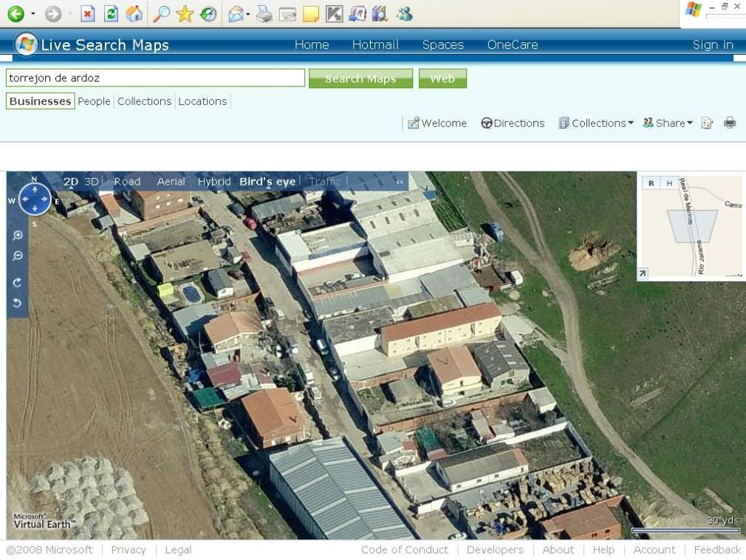Zoom out using the magnifier minus icon

click(x=18, y=256)
